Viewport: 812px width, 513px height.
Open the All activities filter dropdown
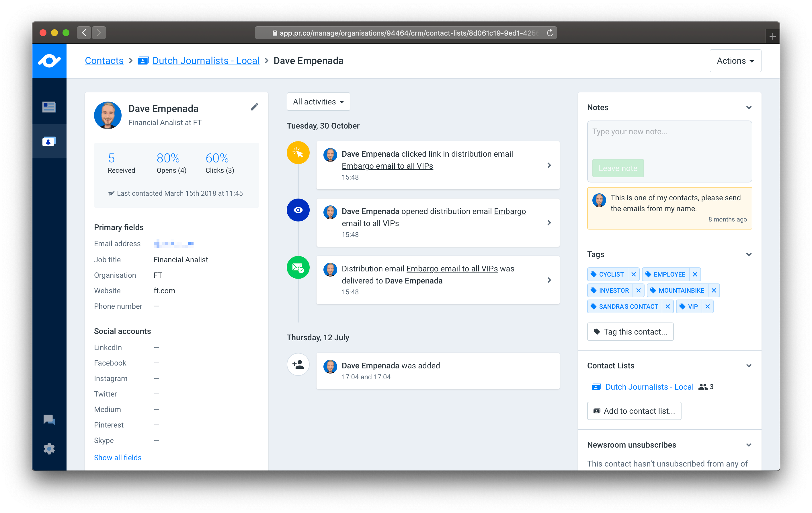coord(318,102)
